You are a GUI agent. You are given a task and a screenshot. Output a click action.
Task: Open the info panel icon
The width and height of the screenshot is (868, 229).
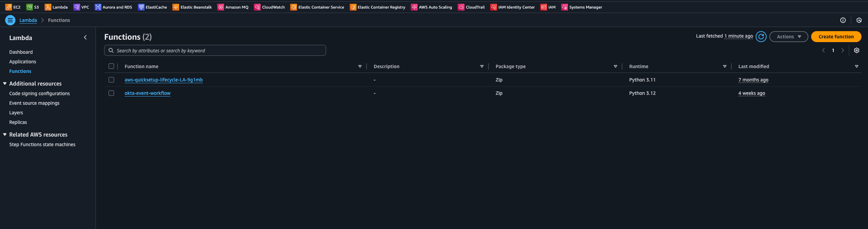click(843, 20)
